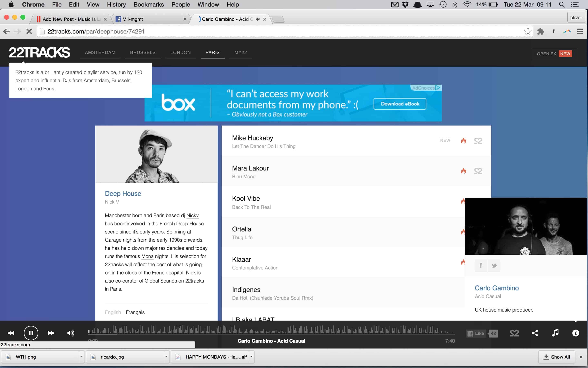Click the 22TRACKS logo

[x=40, y=52]
